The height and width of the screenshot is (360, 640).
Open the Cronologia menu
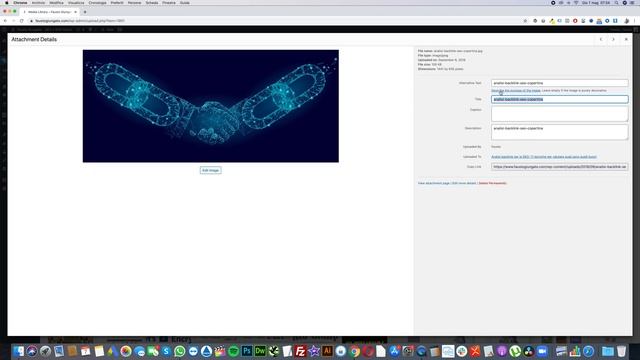point(98,3)
